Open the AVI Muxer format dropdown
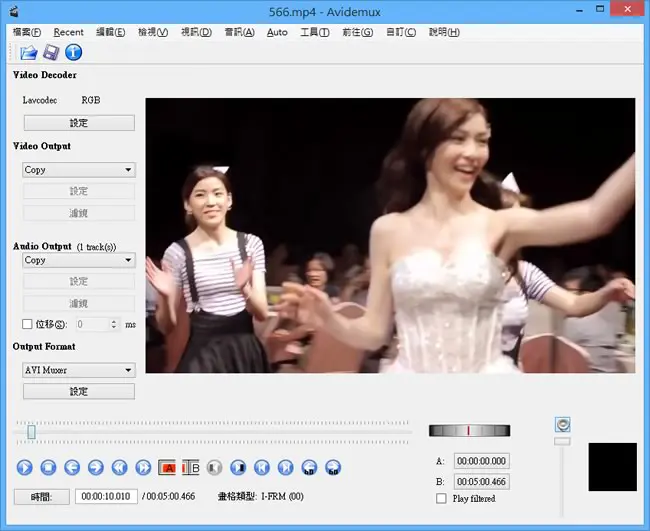Image resolution: width=650 pixels, height=531 pixels. pyautogui.click(x=79, y=370)
